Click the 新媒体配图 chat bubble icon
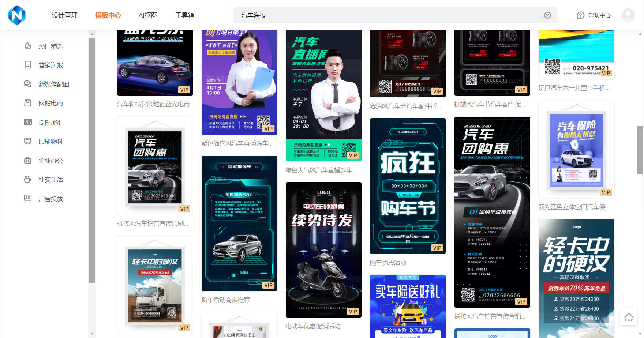 28,84
